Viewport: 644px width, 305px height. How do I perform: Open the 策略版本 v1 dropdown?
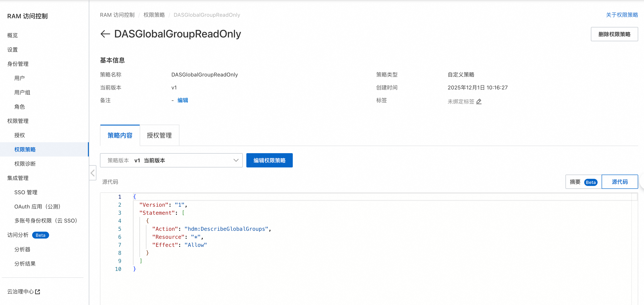171,160
